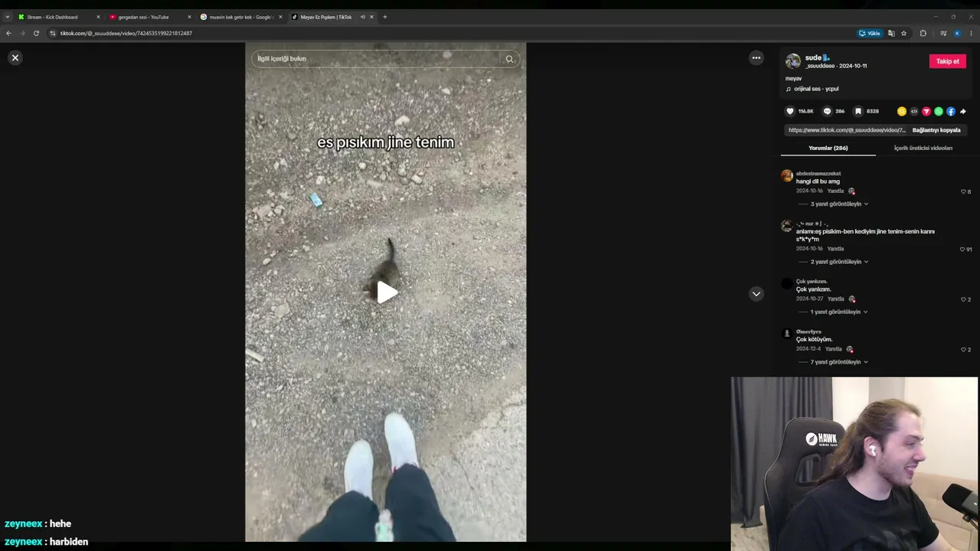This screenshot has width=980, height=551.
Task: Like the 'Çok kötüyüm.' comment
Action: tap(963, 350)
